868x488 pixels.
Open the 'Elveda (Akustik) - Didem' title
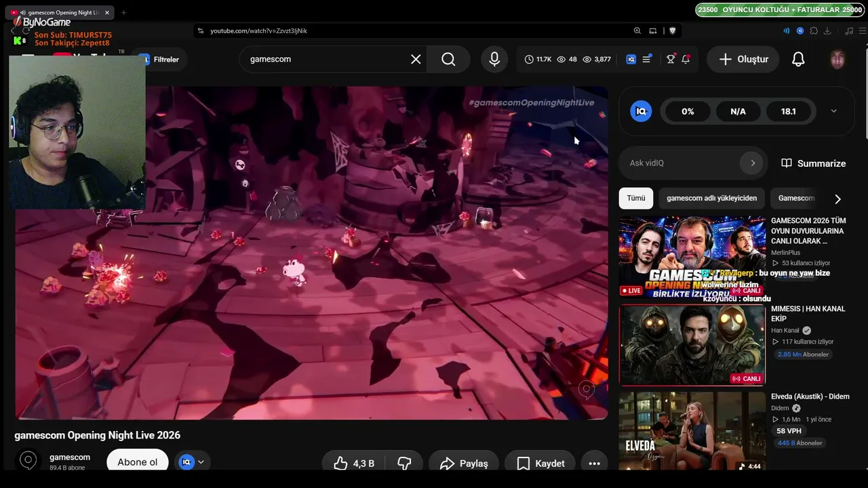coord(810,396)
